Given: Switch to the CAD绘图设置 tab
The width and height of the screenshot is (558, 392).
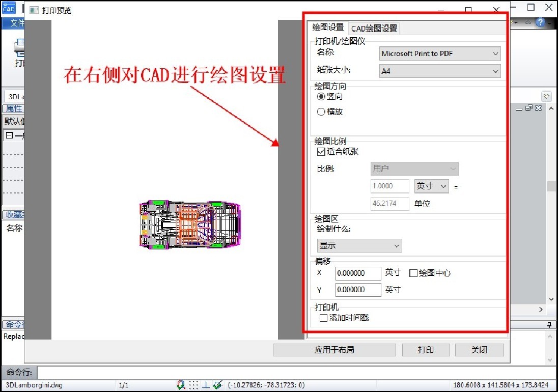Looking at the screenshot, I should [x=374, y=28].
